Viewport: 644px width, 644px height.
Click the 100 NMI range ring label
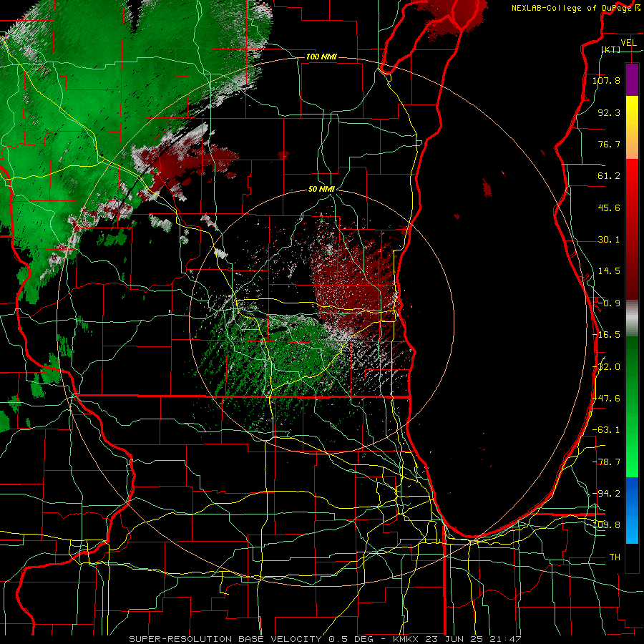321,57
